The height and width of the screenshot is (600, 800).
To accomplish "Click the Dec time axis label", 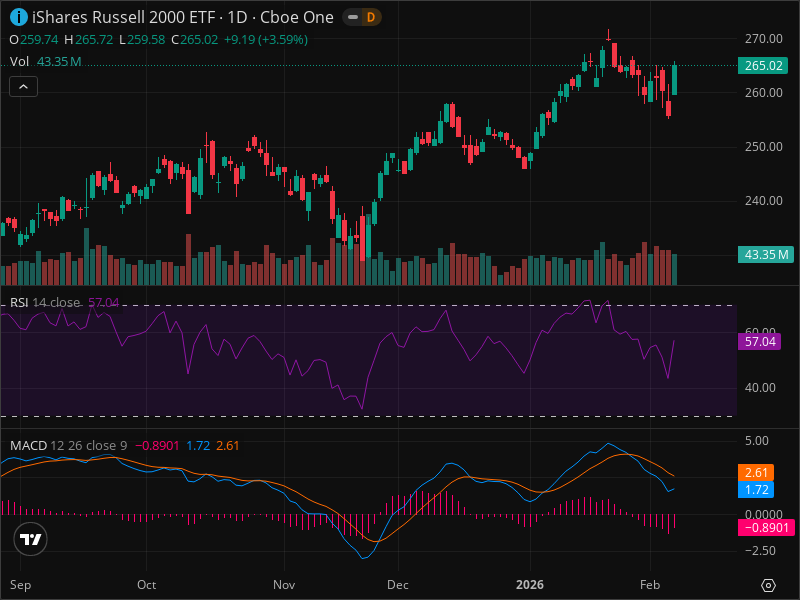I will (397, 585).
